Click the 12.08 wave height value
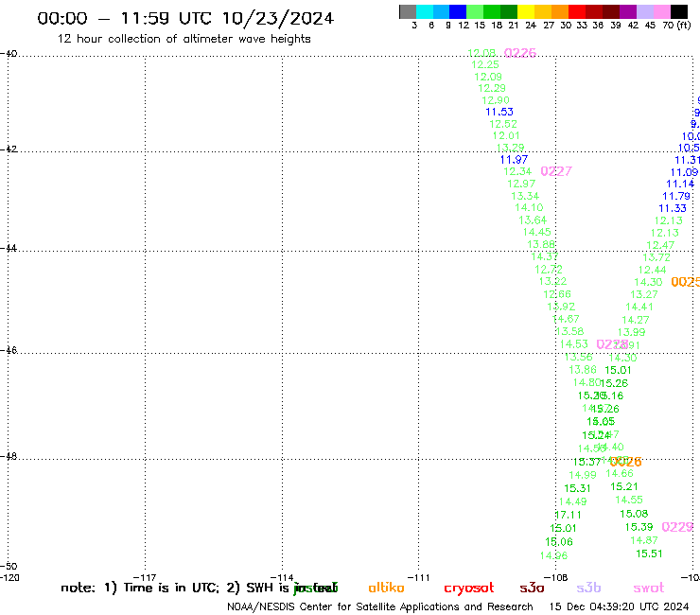The height and width of the screenshot is (615, 700). click(x=481, y=53)
